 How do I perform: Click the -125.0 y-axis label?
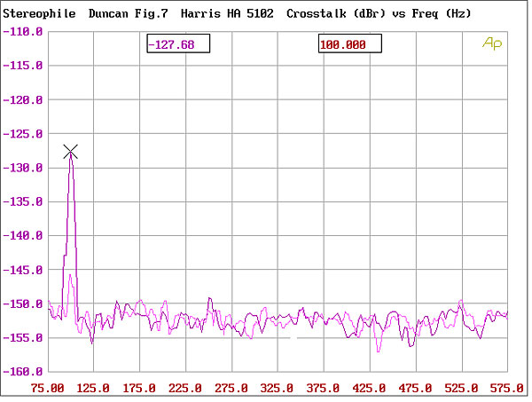(23, 134)
